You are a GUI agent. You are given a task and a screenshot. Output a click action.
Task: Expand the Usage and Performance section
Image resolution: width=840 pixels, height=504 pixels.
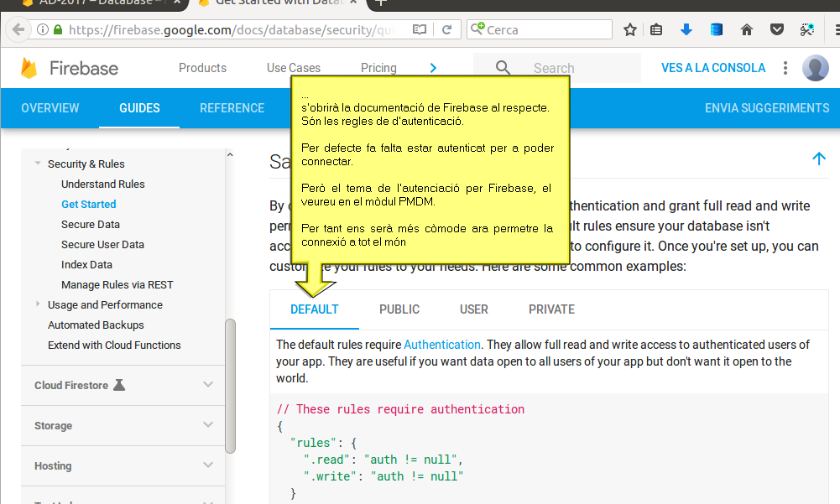click(x=38, y=304)
